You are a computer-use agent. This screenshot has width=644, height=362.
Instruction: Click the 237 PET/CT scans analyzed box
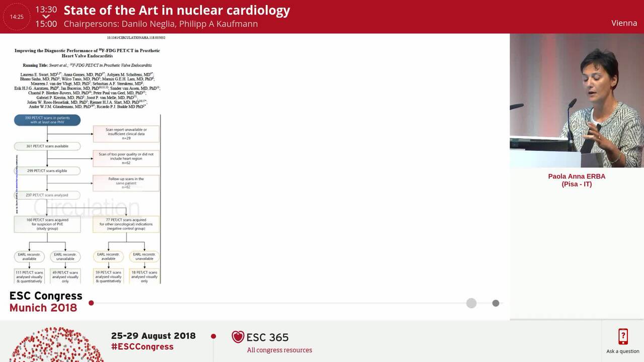(47, 195)
